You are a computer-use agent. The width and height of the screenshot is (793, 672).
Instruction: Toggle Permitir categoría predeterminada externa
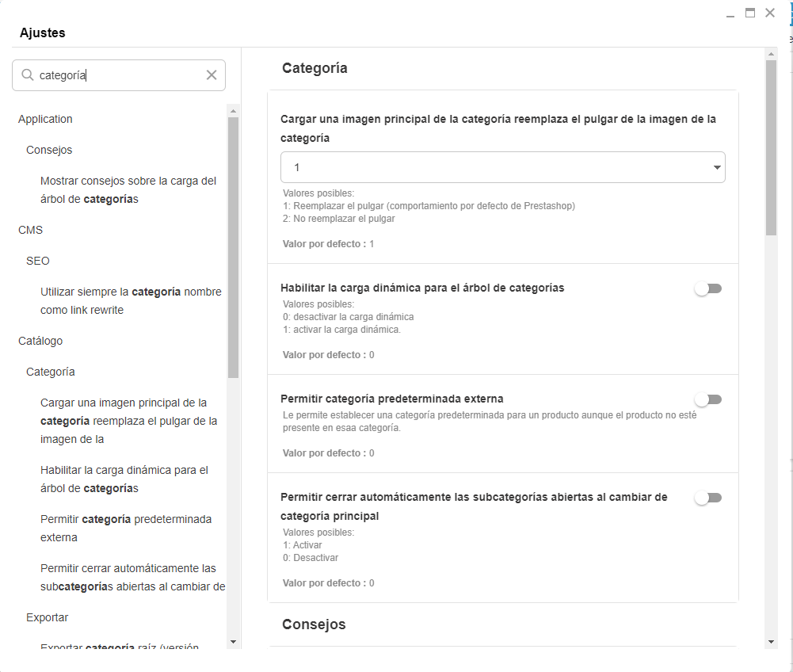click(708, 399)
